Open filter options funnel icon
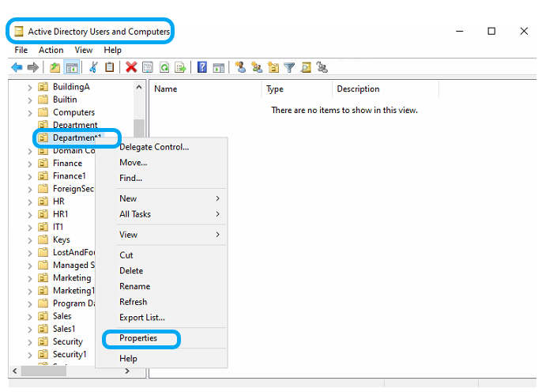The width and height of the screenshot is (542, 392). click(x=289, y=67)
